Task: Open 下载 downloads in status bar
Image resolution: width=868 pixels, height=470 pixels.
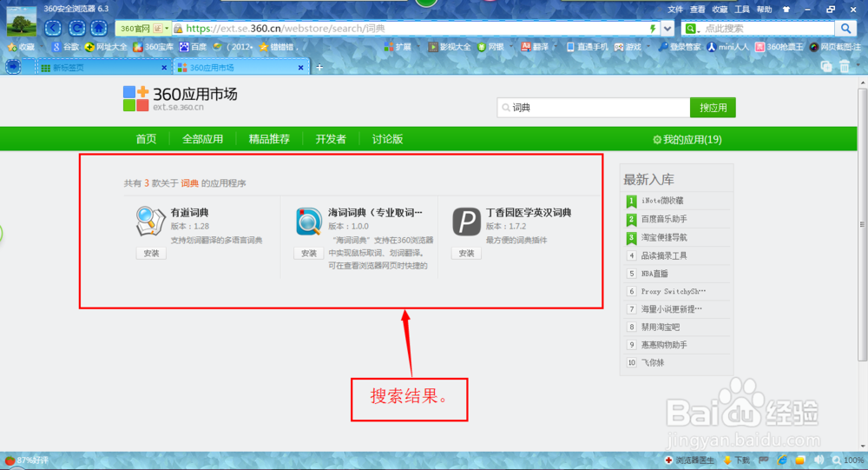Action: point(736,460)
